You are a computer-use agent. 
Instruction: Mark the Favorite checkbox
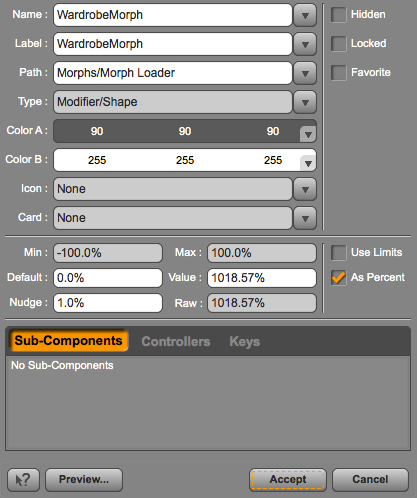pos(339,73)
